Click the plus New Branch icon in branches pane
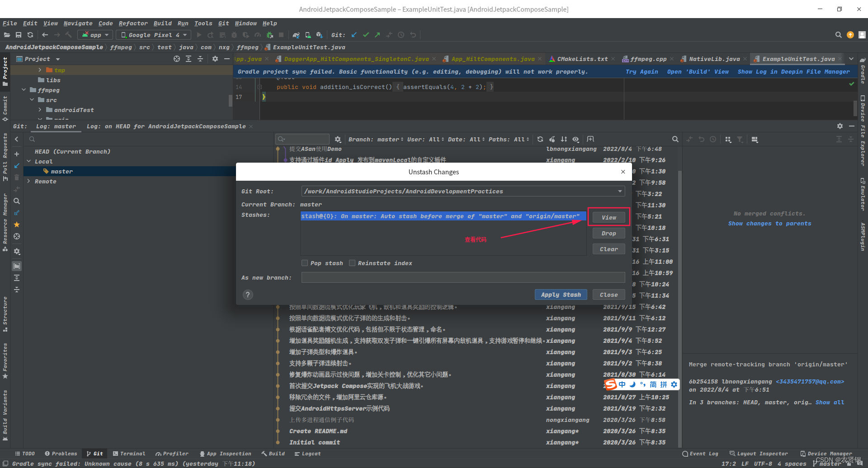Image resolution: width=868 pixels, height=468 pixels. click(x=17, y=154)
